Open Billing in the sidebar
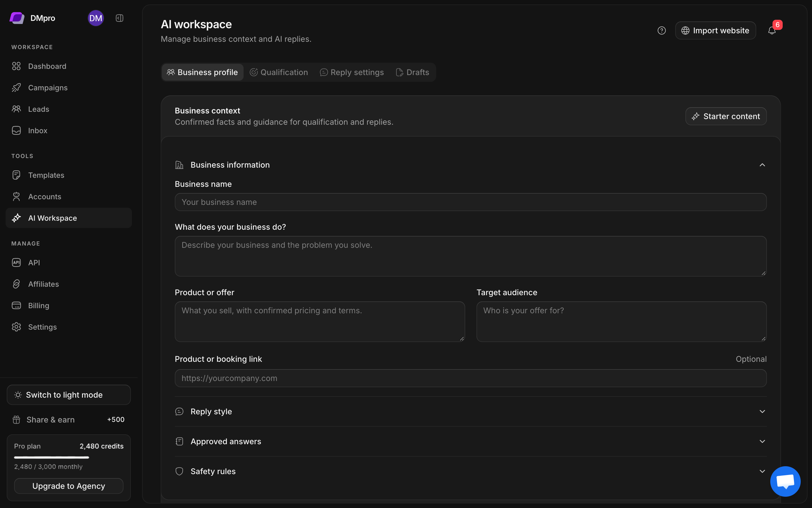The height and width of the screenshot is (508, 812). 69,305
